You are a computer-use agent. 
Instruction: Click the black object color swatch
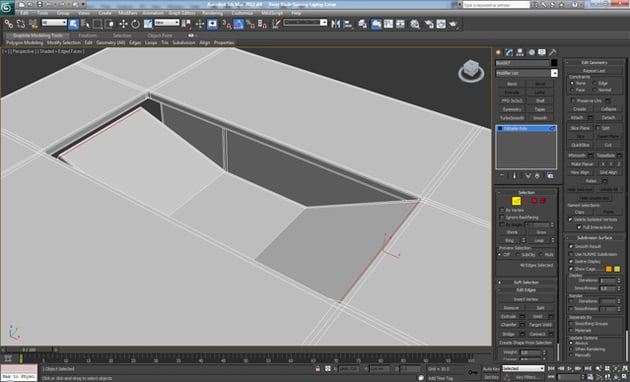[554, 63]
